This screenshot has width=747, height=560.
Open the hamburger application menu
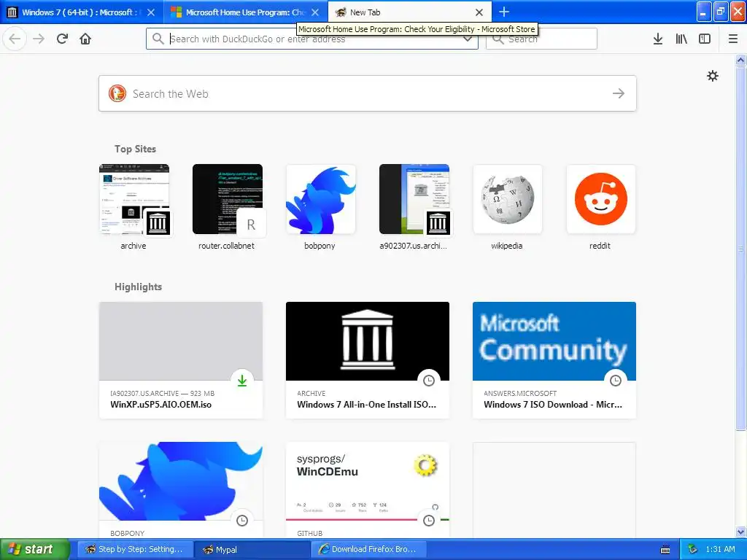click(733, 39)
